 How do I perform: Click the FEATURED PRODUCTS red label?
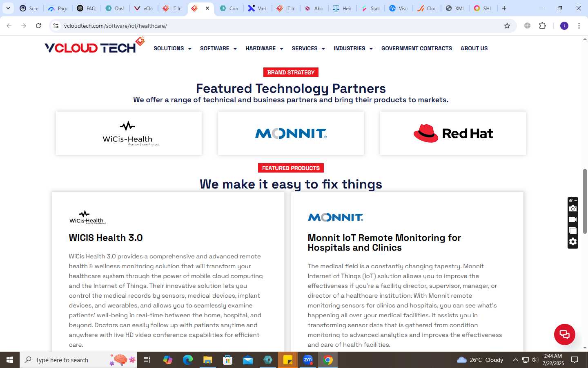pyautogui.click(x=291, y=168)
